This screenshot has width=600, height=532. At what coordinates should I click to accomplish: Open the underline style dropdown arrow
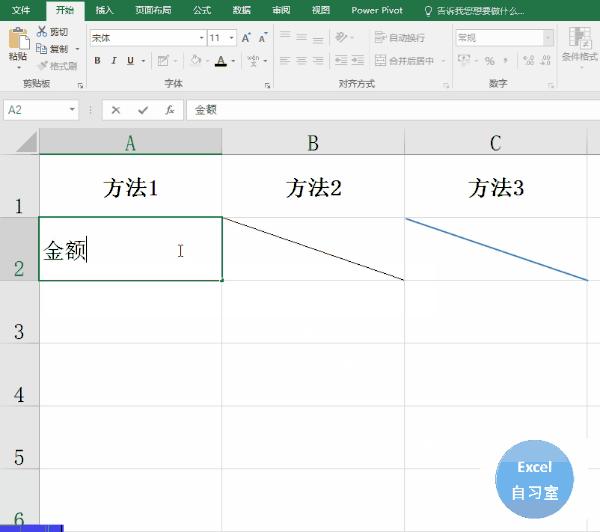pyautogui.click(x=143, y=60)
